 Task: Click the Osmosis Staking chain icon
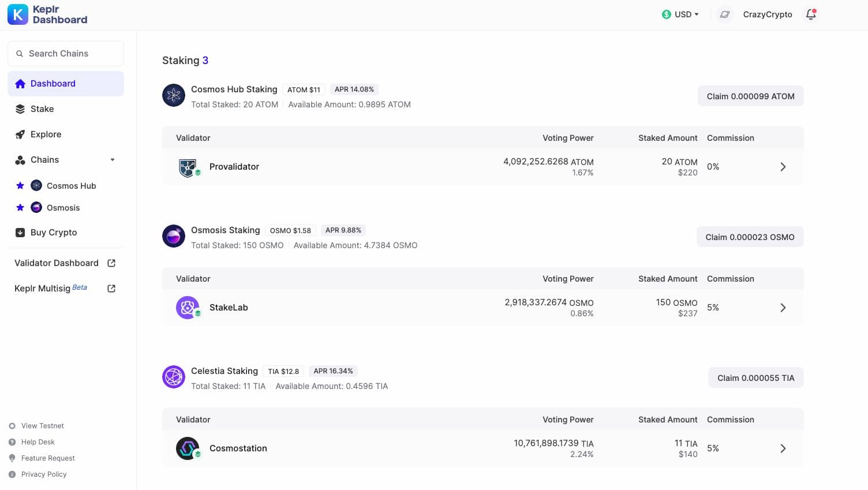pyautogui.click(x=174, y=236)
